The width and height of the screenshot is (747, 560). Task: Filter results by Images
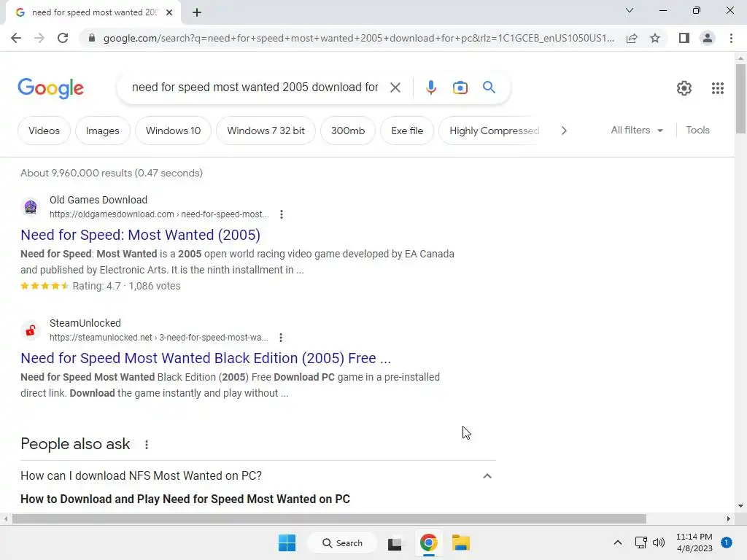102,131
